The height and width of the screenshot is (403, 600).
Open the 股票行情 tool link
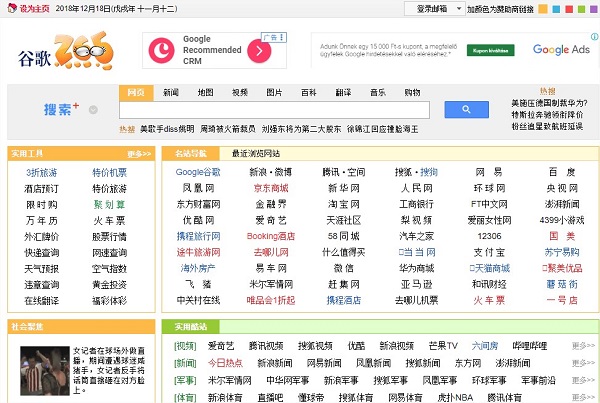pyautogui.click(x=109, y=237)
